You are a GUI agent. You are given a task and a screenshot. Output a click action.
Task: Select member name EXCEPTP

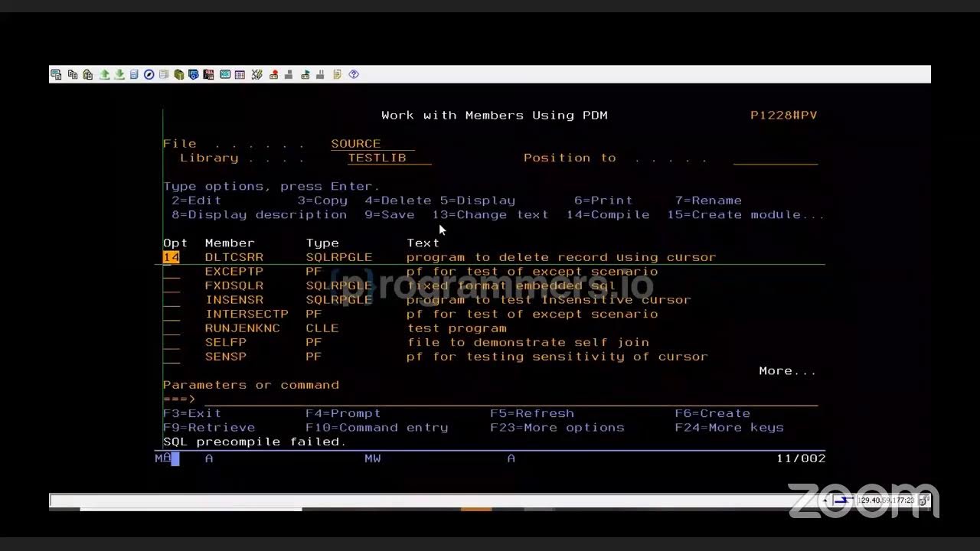234,272
